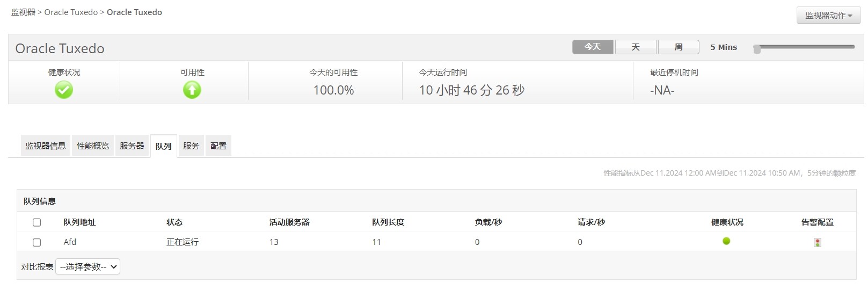Tick the Afd queue row checkbox
Screen dimensions: 868x304
[x=37, y=243]
